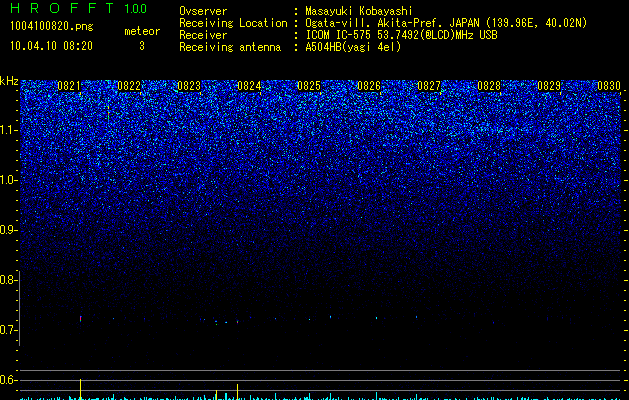This screenshot has height=400, width=629.
Task: Click the 0823 time marker
Action: point(189,86)
